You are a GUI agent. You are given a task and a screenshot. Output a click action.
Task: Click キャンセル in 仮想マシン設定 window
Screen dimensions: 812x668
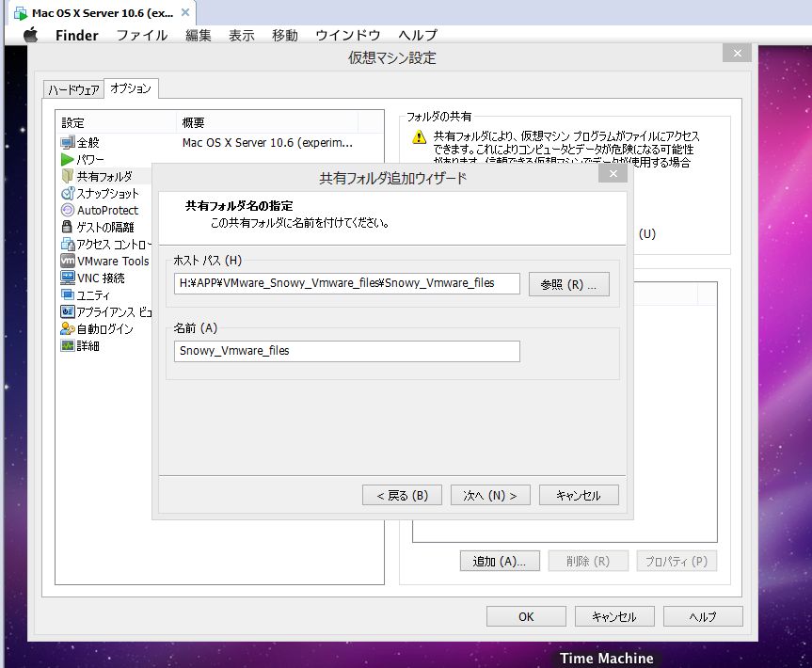(x=614, y=616)
